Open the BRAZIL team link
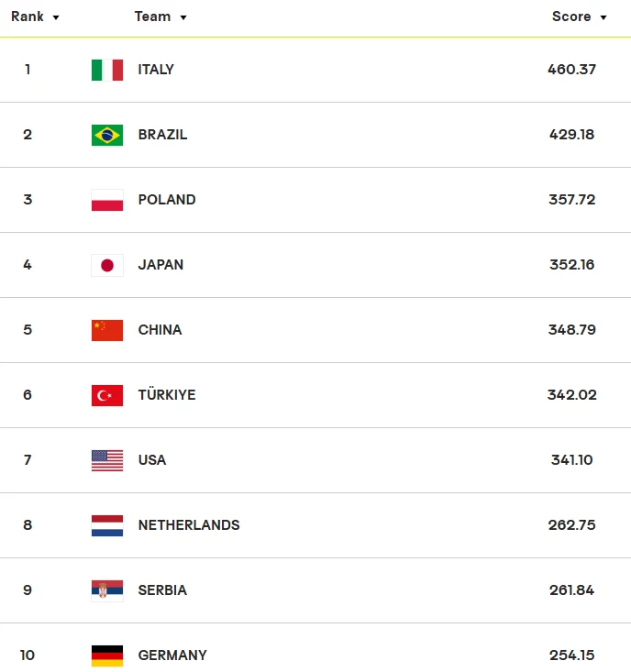The height and width of the screenshot is (672, 631). (162, 135)
